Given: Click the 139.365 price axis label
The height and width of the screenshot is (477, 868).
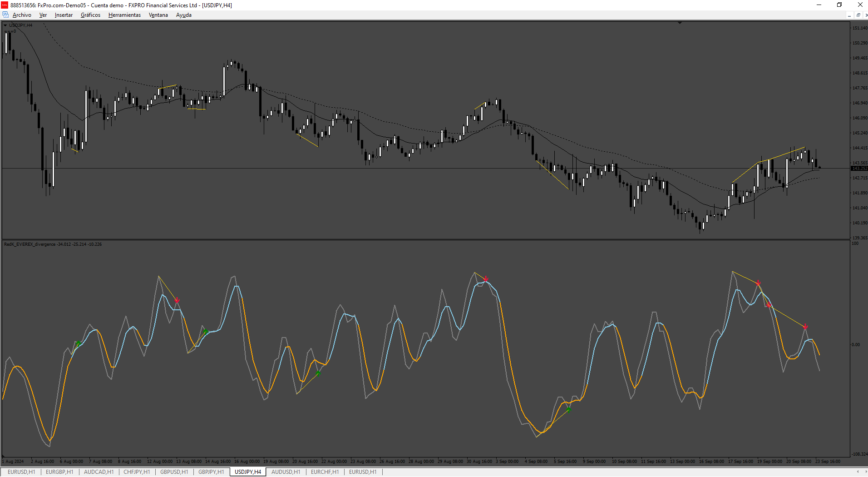Looking at the screenshot, I should [x=859, y=238].
